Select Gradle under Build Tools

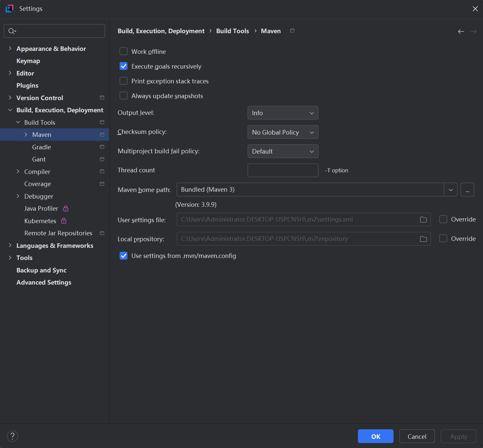(x=41, y=147)
